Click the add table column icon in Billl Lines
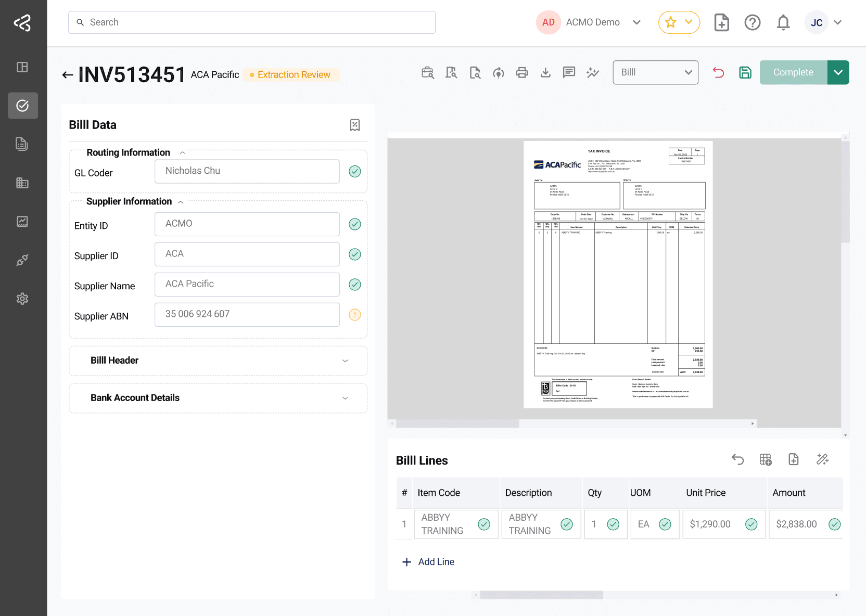 [x=766, y=459]
